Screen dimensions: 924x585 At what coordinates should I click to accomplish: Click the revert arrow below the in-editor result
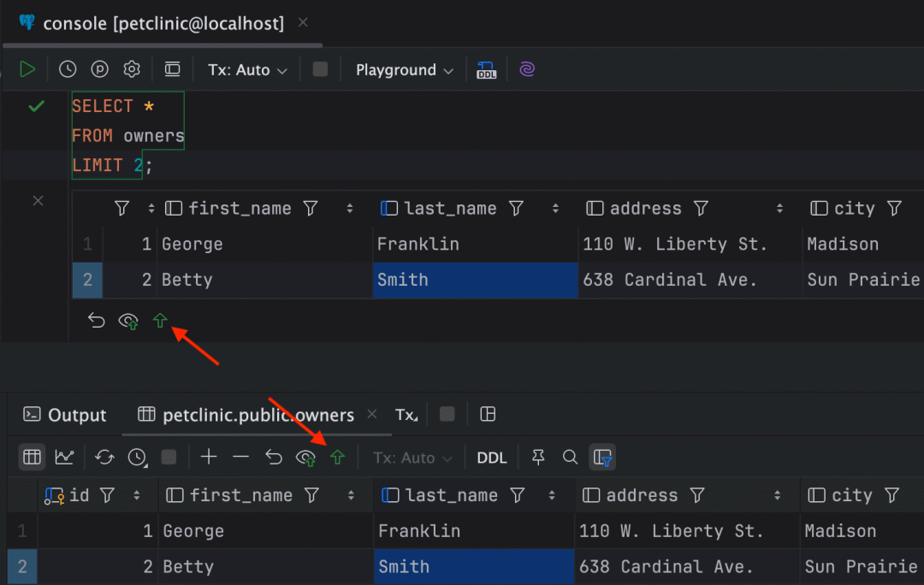point(96,321)
